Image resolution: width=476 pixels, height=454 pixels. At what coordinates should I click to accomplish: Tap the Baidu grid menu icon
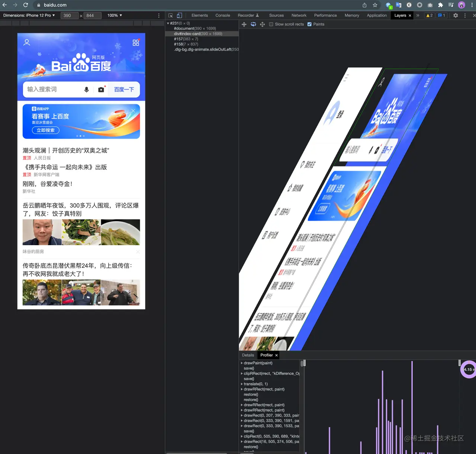coord(136,43)
